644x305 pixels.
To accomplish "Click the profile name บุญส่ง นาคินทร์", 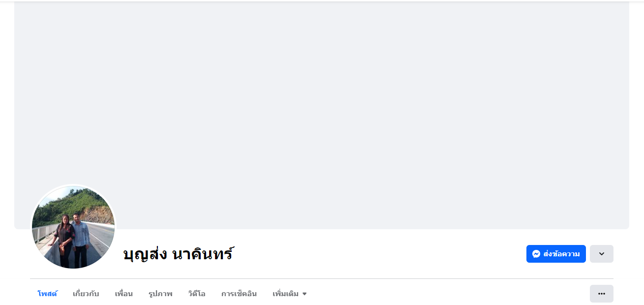I will coord(178,254).
